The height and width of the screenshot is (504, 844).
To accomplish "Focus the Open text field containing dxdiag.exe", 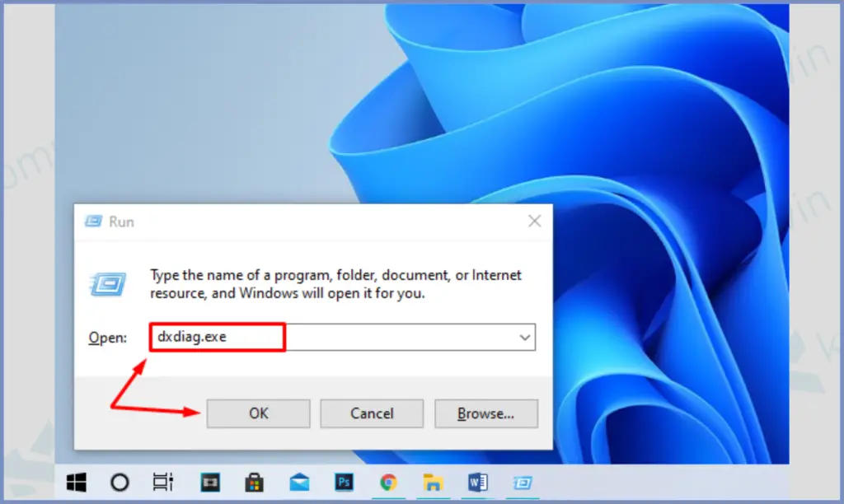I will [342, 338].
